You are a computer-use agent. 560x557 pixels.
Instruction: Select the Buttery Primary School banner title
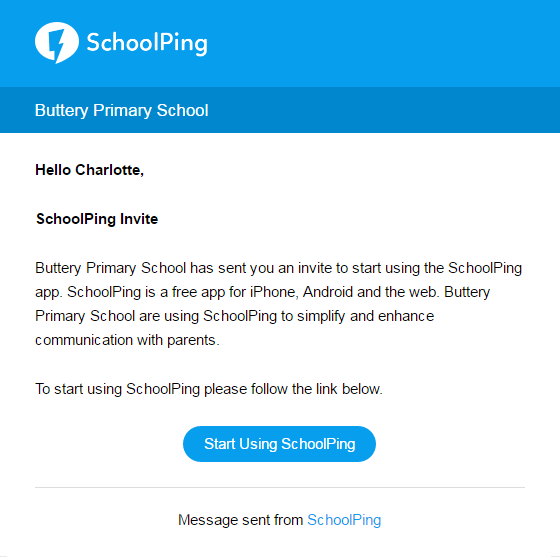point(121,110)
